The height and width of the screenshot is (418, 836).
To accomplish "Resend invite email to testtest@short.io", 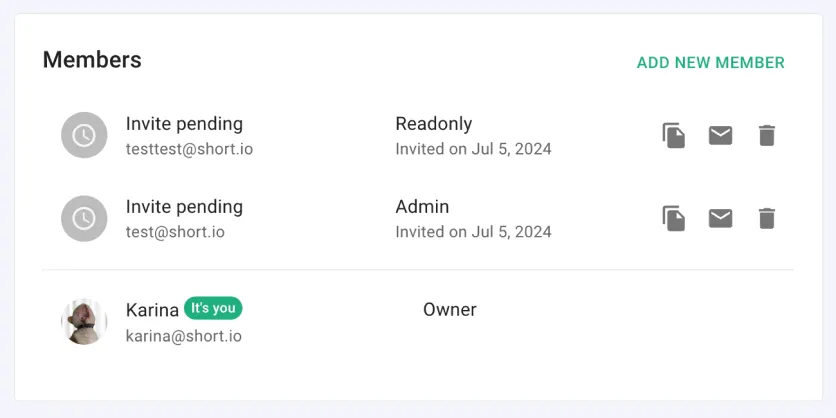I will click(720, 135).
